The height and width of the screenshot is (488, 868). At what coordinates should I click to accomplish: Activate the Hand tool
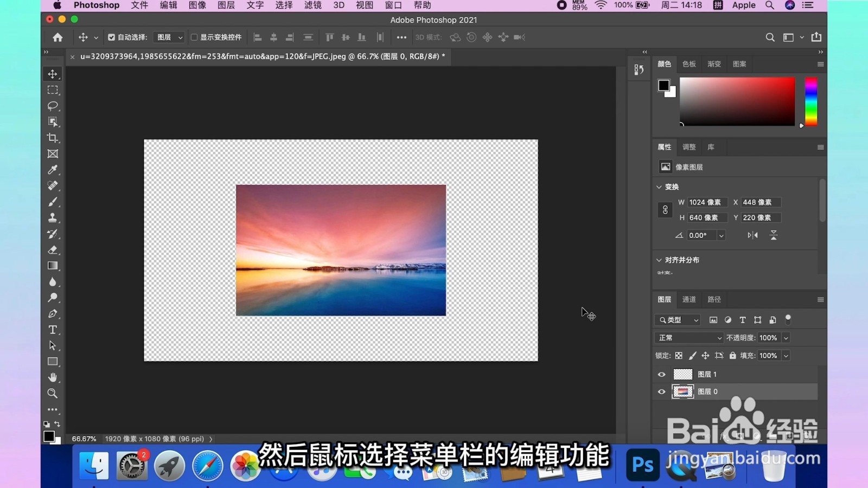tap(53, 377)
